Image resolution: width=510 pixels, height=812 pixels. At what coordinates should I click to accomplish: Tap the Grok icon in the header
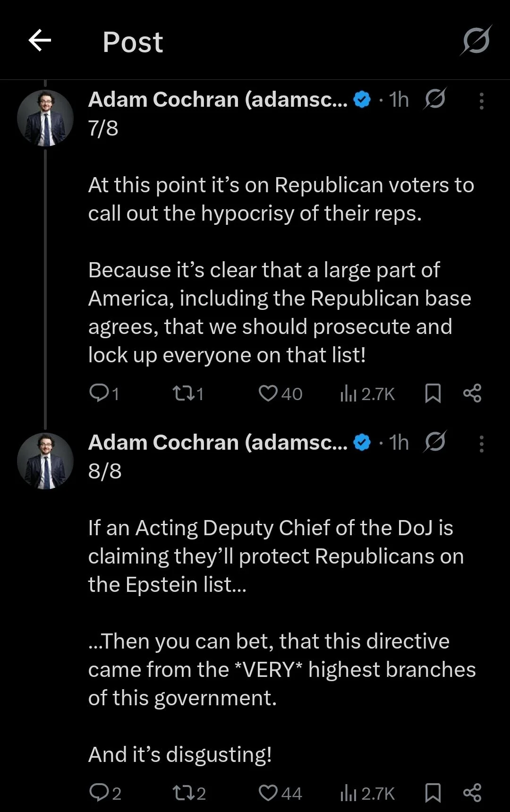click(476, 41)
